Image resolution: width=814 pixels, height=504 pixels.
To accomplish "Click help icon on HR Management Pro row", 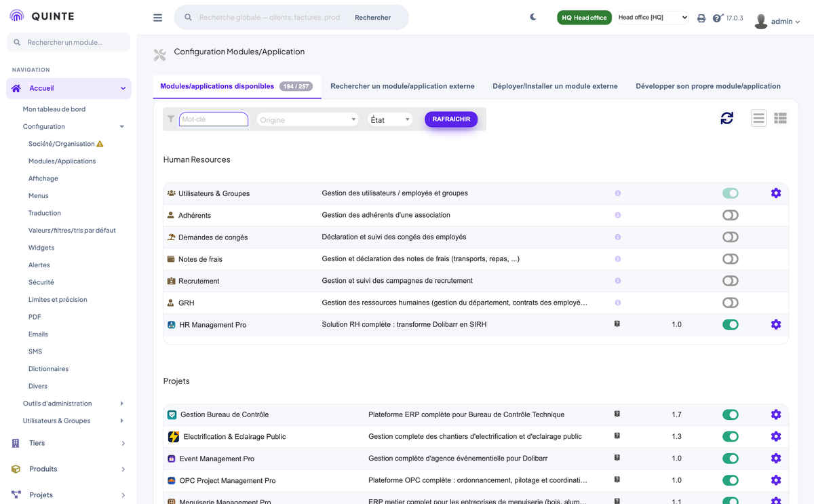I will (617, 324).
